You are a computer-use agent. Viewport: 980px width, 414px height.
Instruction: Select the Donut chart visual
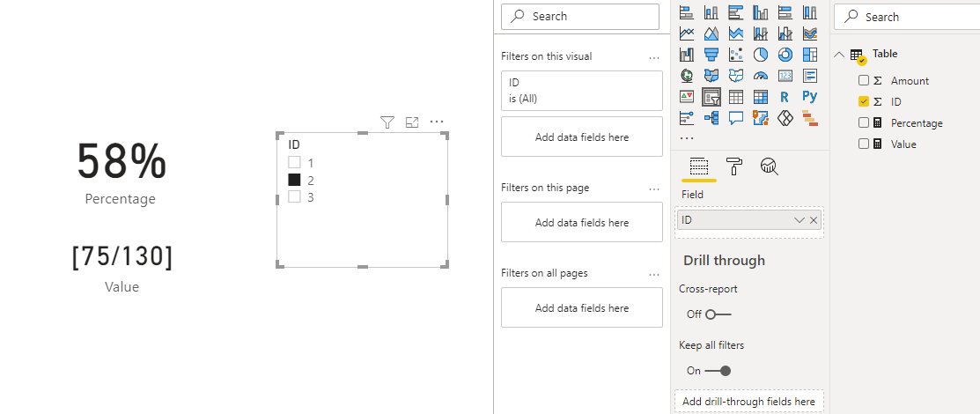click(x=785, y=55)
